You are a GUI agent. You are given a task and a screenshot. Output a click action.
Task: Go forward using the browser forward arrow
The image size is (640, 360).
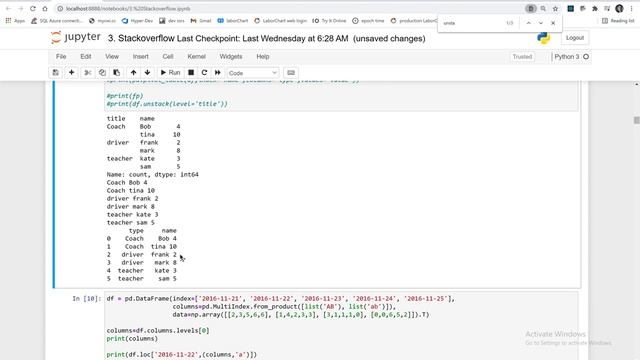[x=20, y=9]
